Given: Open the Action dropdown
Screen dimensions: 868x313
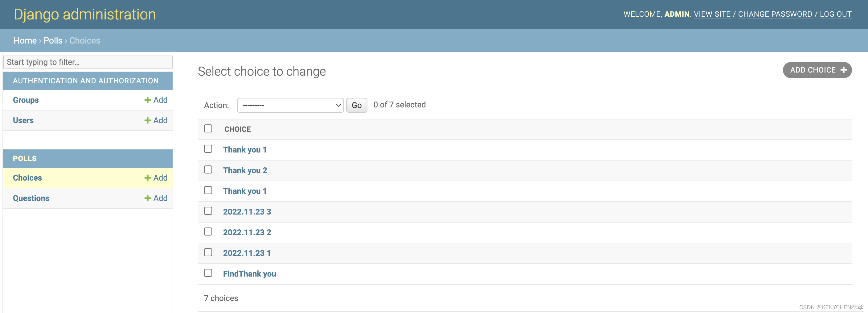Looking at the screenshot, I should pyautogui.click(x=290, y=105).
